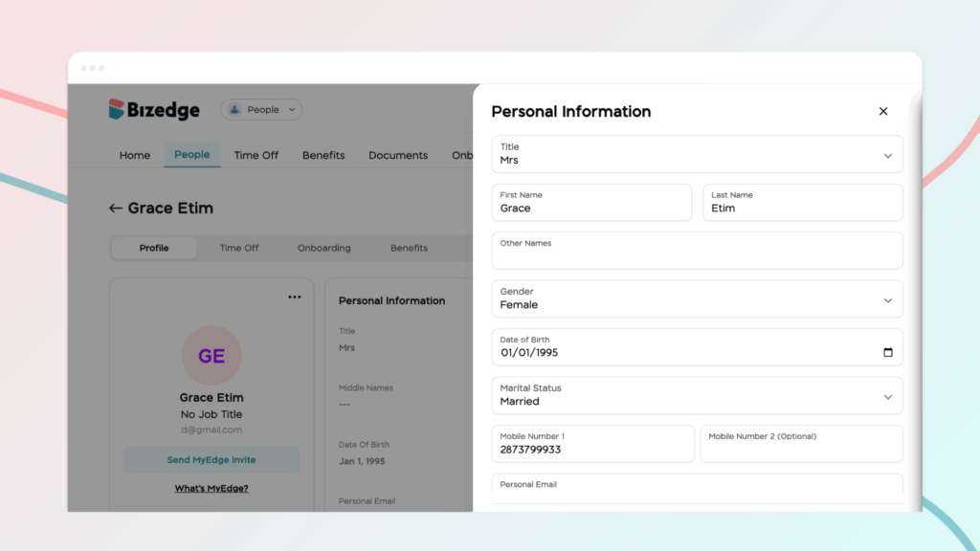Screen dimensions: 980x551
Task: Click the Mobile Number 2 (Optional) field
Action: [x=801, y=449]
